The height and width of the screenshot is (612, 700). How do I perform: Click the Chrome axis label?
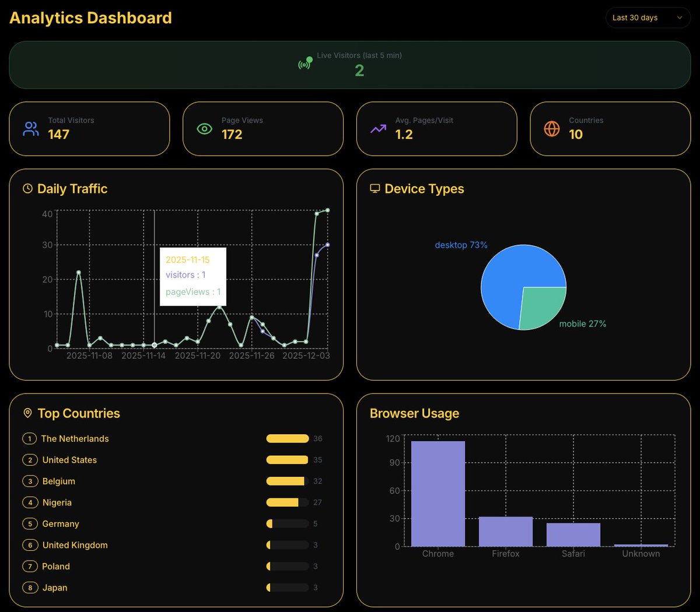click(438, 554)
